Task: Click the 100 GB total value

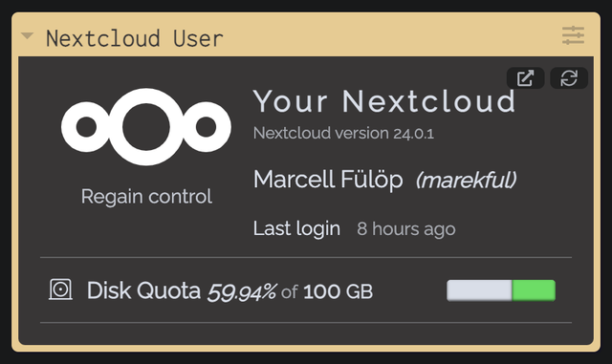Action: click(338, 291)
